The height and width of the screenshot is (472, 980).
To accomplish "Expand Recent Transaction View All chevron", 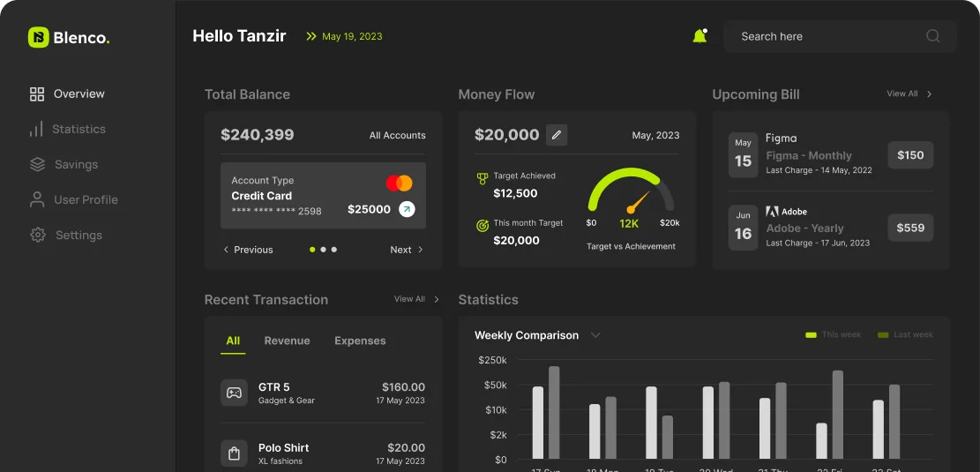I will [x=437, y=299].
